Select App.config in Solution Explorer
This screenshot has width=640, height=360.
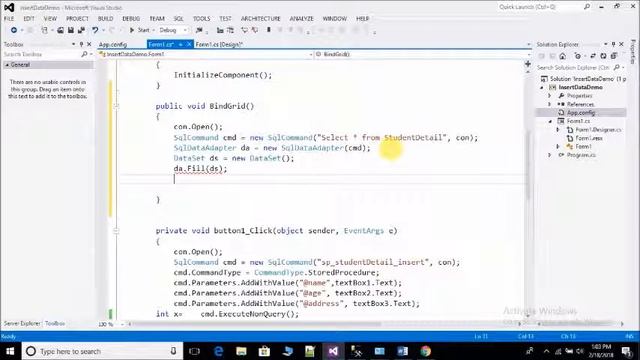click(581, 113)
